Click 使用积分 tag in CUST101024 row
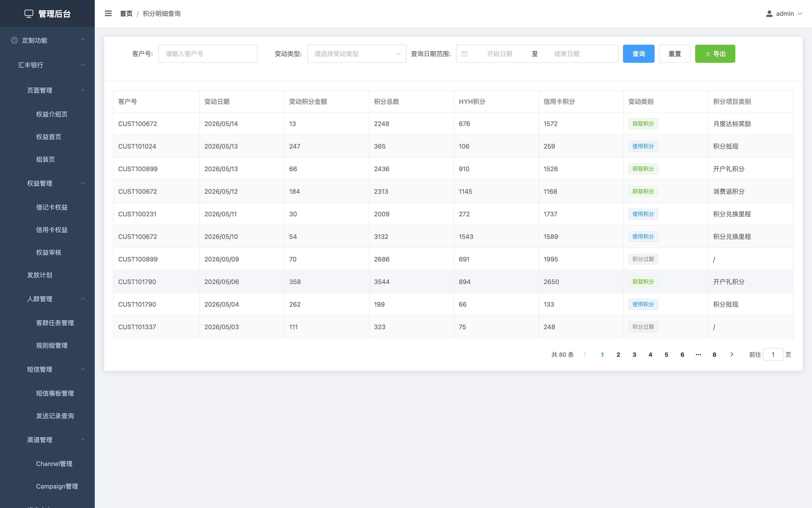 tap(643, 146)
